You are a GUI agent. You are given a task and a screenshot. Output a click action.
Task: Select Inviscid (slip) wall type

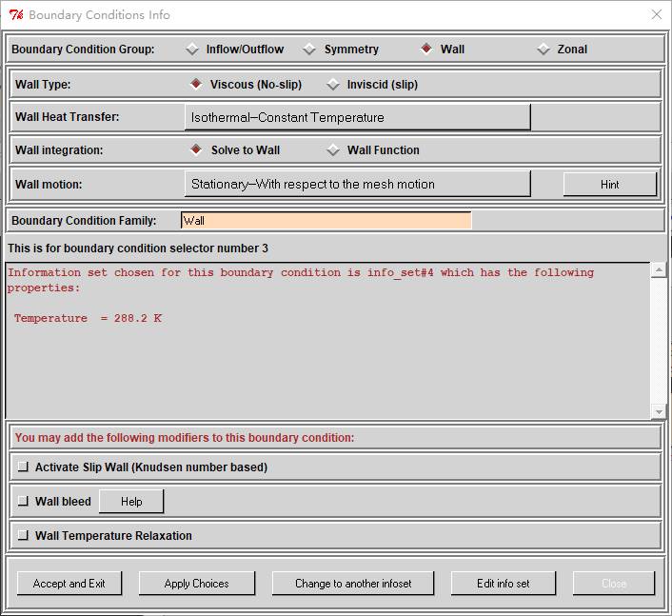(x=333, y=85)
